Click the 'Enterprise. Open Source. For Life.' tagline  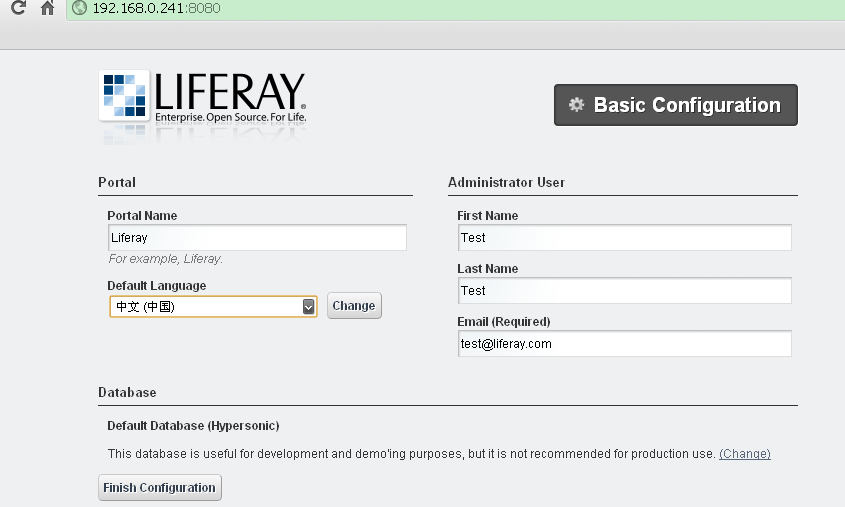[x=231, y=117]
